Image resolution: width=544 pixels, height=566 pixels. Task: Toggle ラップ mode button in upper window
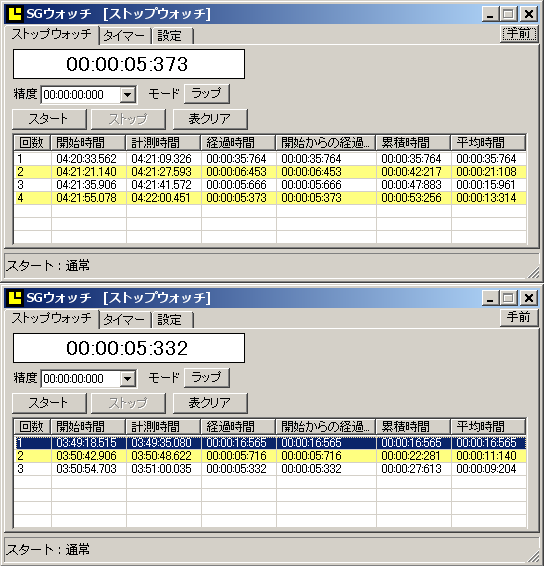click(x=206, y=93)
